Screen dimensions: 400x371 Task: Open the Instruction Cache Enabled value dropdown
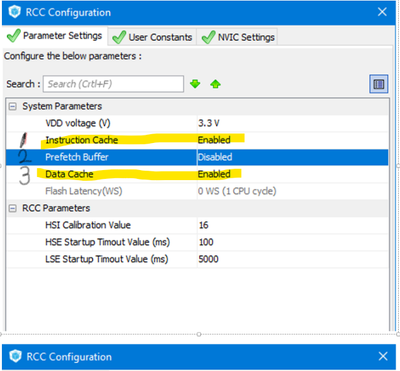click(293, 140)
